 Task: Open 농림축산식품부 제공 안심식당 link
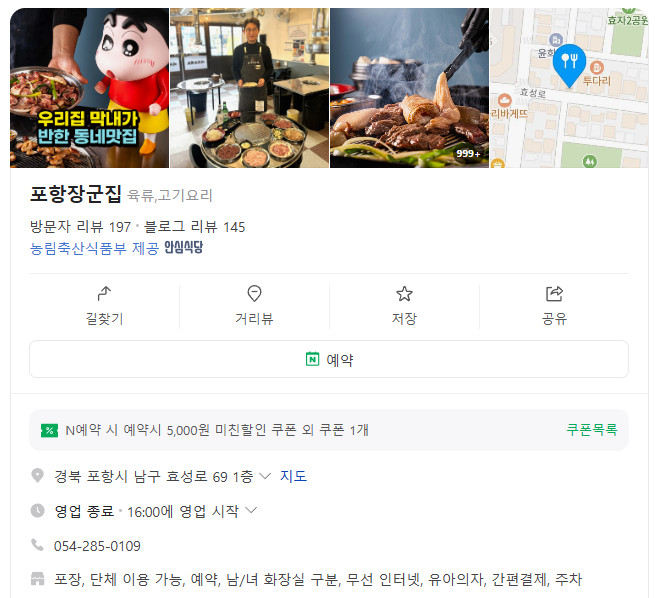[x=116, y=248]
